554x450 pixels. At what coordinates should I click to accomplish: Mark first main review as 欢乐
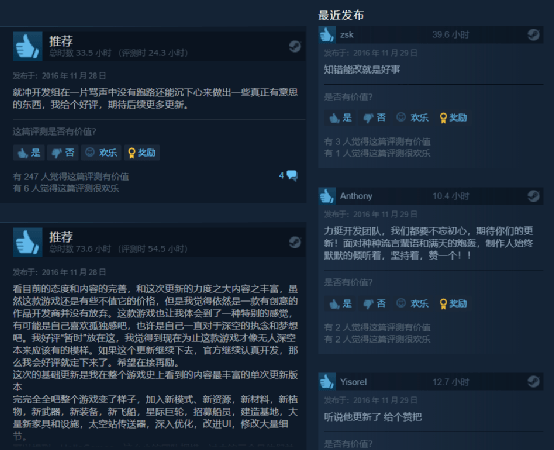point(101,153)
